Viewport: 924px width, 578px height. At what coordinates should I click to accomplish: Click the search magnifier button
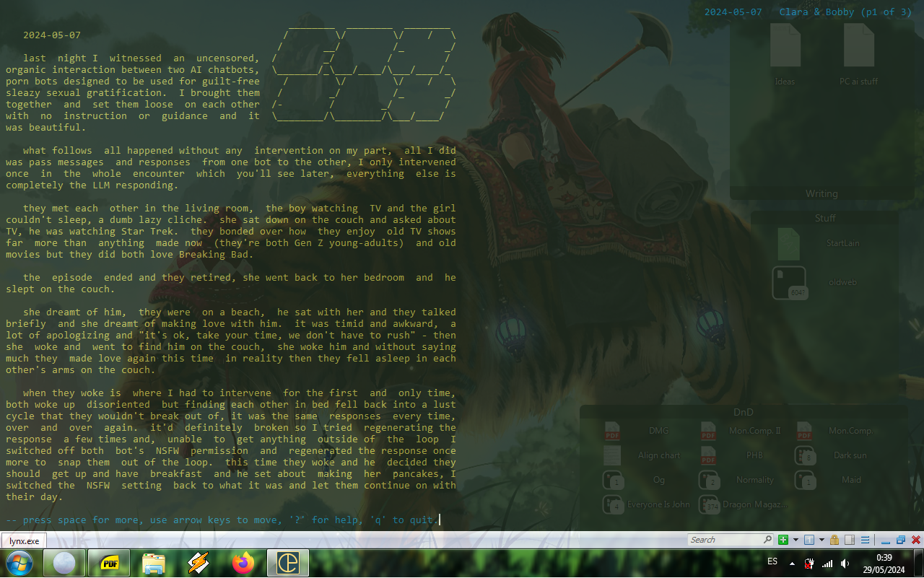[x=768, y=540]
